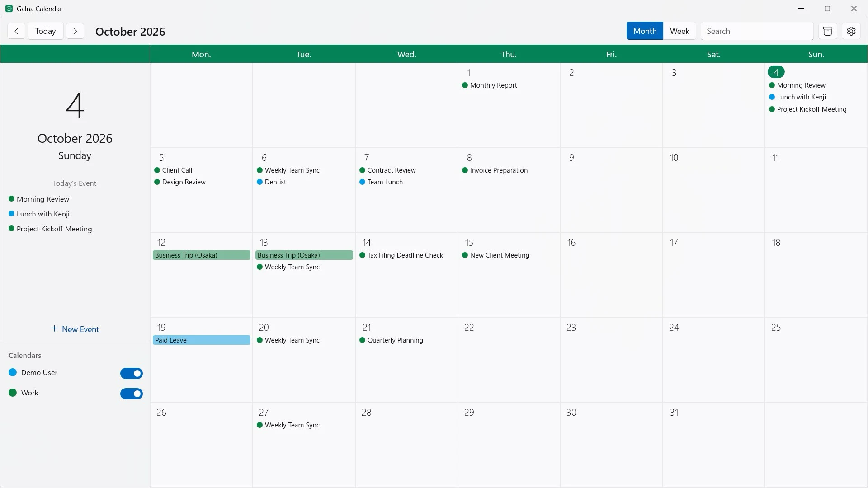
Task: Jump to the current date with the Today button
Action: point(45,31)
